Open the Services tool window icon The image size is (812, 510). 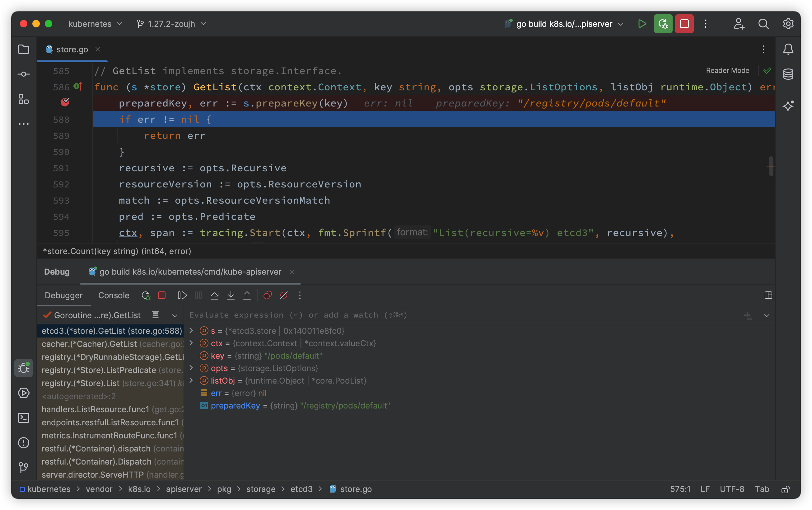tap(24, 393)
